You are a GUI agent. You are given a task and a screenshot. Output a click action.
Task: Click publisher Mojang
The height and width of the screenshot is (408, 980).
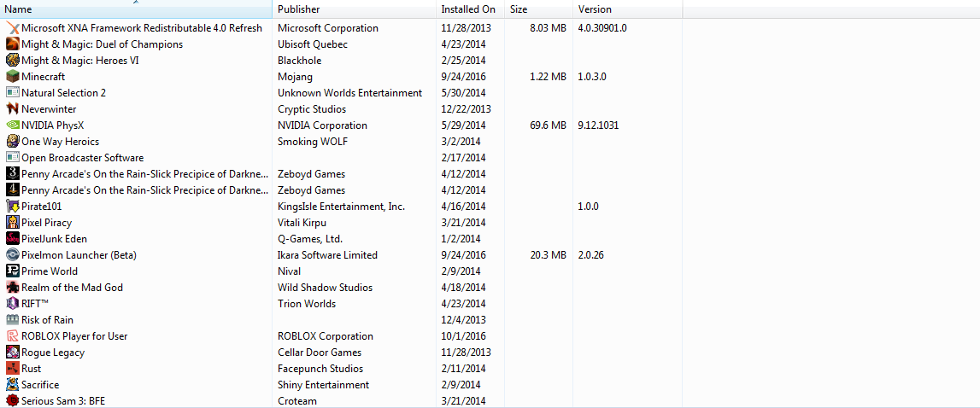[x=295, y=77]
